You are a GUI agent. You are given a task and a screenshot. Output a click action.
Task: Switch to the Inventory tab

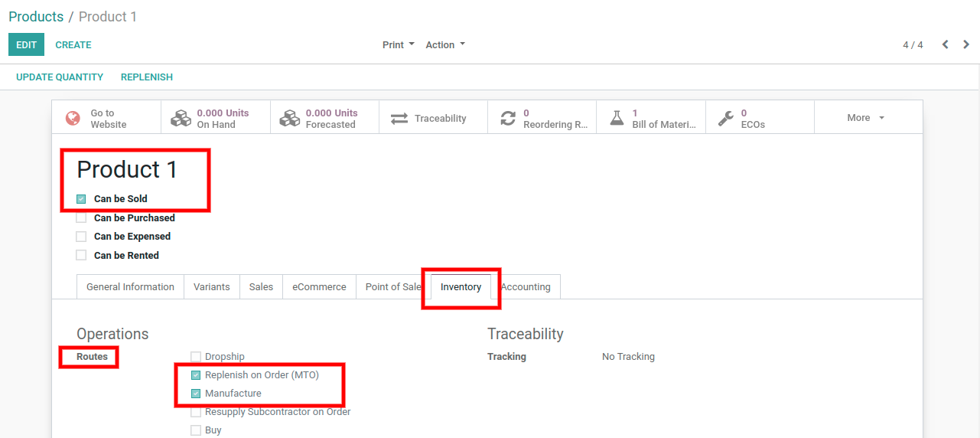point(461,287)
